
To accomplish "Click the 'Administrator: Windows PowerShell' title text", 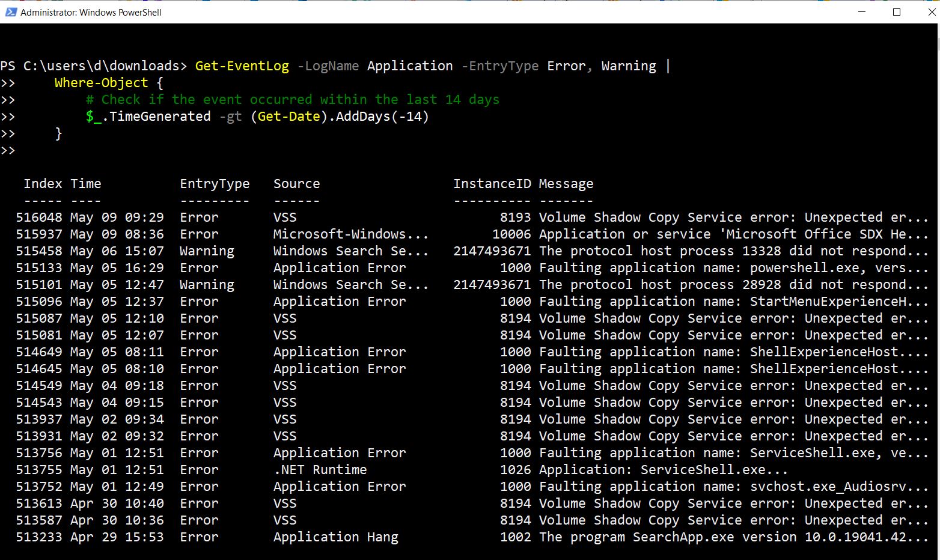I will pos(91,12).
